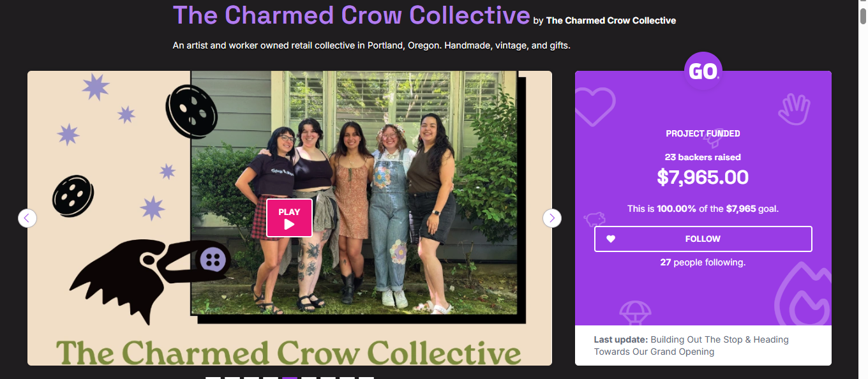868x379 pixels.
Task: Click the group photo of five members
Action: [354, 193]
